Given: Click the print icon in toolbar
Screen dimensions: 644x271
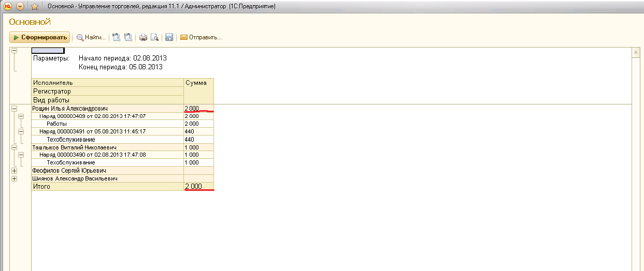Looking at the screenshot, I should click(x=143, y=37).
